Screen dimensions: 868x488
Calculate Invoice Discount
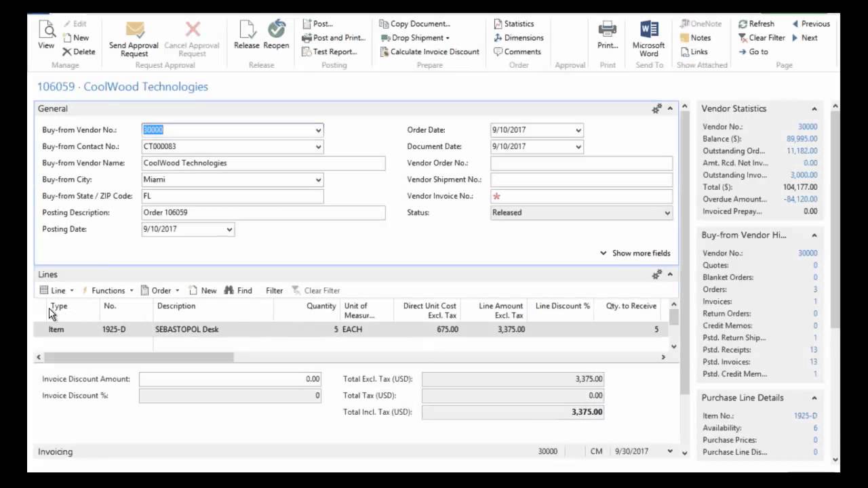pos(429,52)
